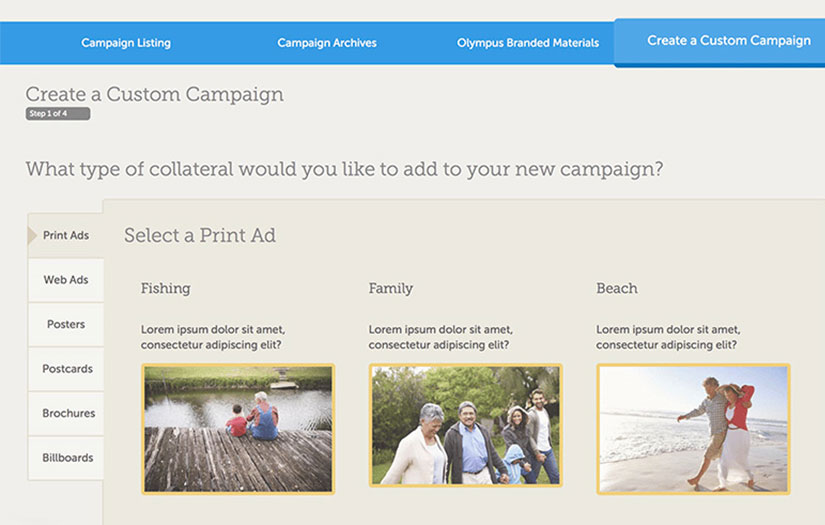The image size is (825, 525).
Task: Choose Web Ads in the sidebar
Action: 66,280
